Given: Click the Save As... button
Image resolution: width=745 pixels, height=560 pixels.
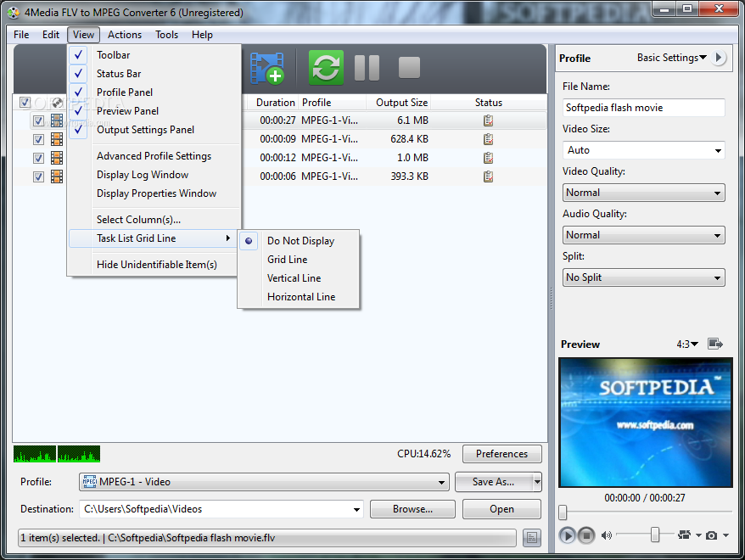Looking at the screenshot, I should point(493,482).
